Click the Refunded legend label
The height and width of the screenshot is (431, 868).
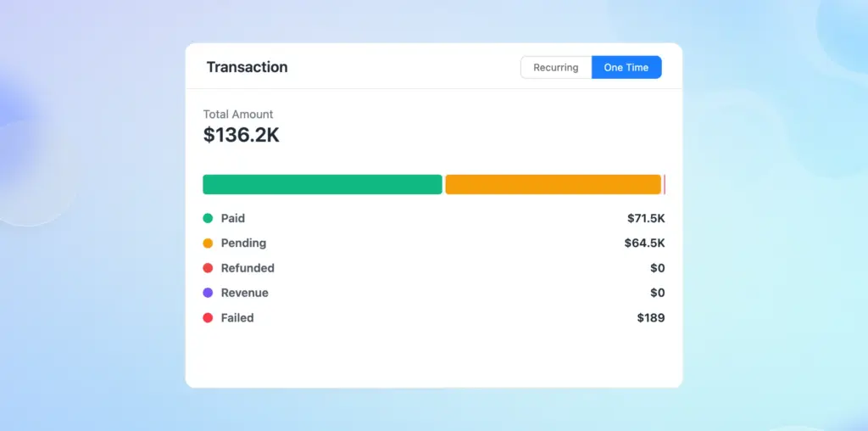248,268
